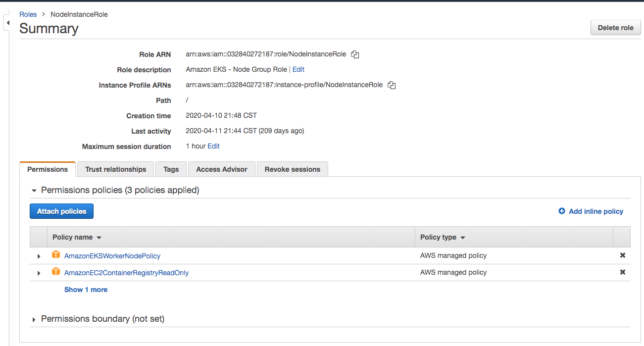Open the Policy name sort dropdown

click(x=99, y=237)
